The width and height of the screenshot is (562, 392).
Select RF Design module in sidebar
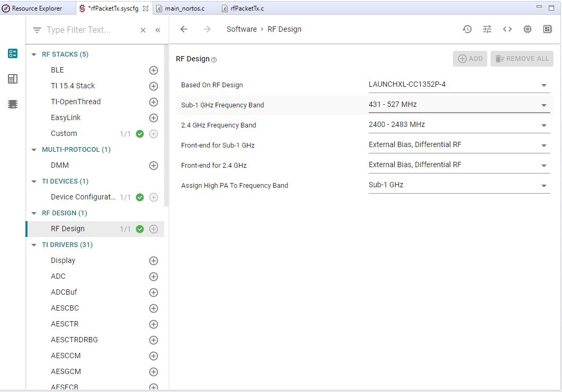(96, 229)
